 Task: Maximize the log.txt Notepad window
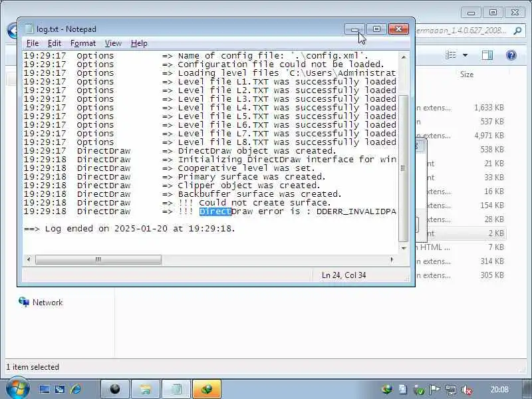click(376, 29)
